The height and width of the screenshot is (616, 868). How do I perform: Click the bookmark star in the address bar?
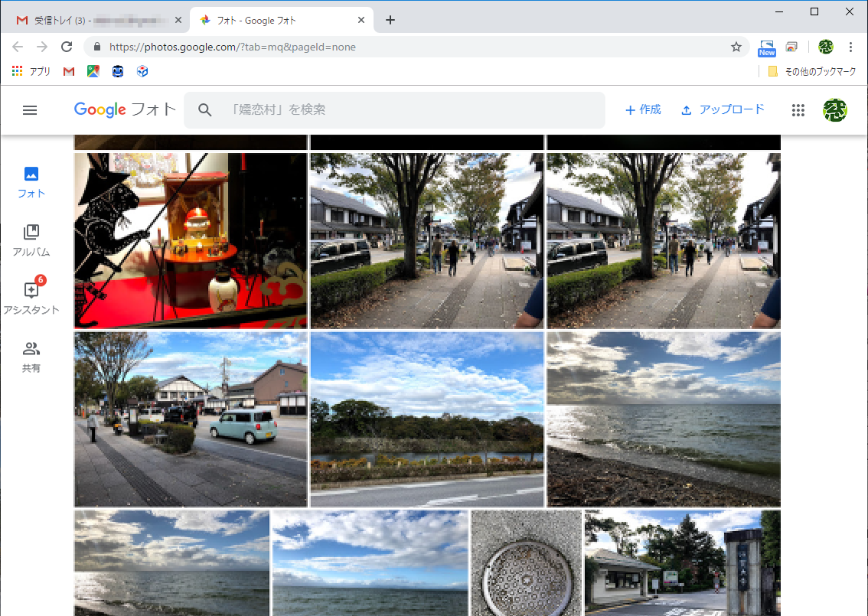click(736, 47)
